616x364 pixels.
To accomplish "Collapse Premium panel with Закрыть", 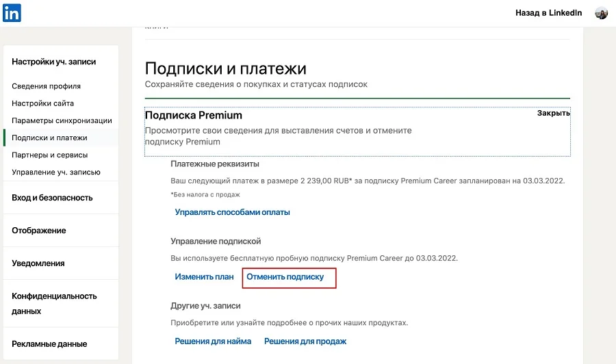I will pos(553,113).
